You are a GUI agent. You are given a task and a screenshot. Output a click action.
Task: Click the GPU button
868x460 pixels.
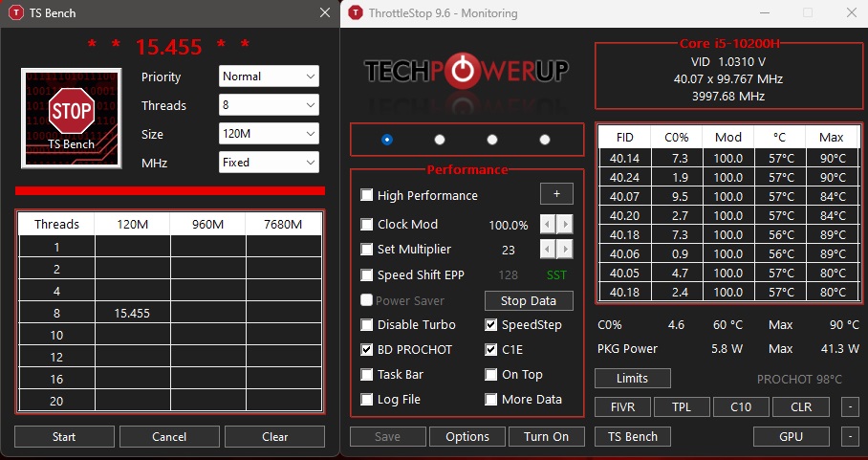click(792, 436)
